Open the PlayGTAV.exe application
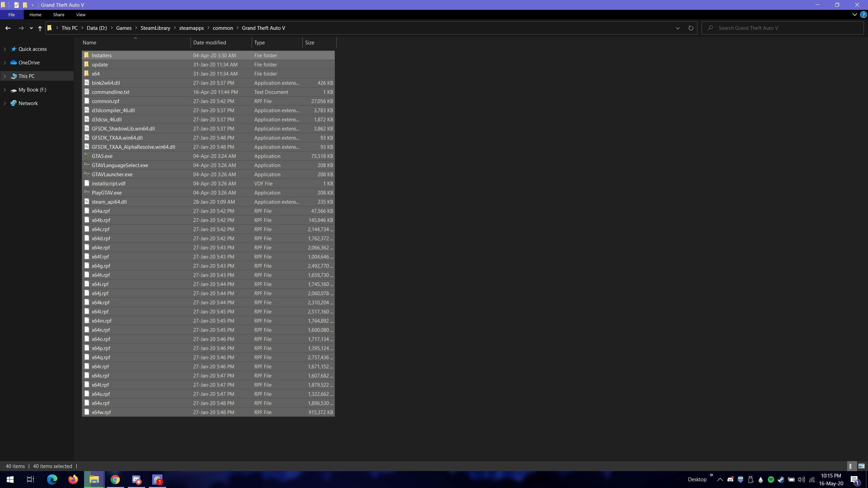 (x=107, y=192)
